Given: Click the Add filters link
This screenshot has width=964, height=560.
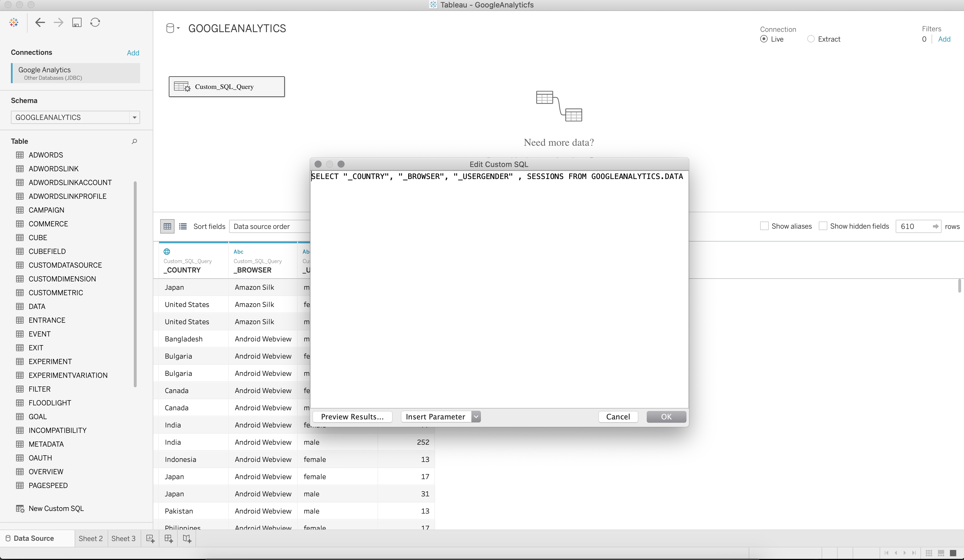Looking at the screenshot, I should [944, 39].
